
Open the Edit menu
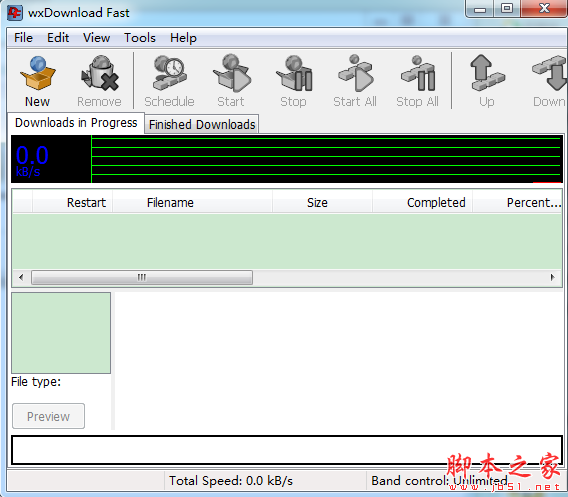(x=58, y=38)
